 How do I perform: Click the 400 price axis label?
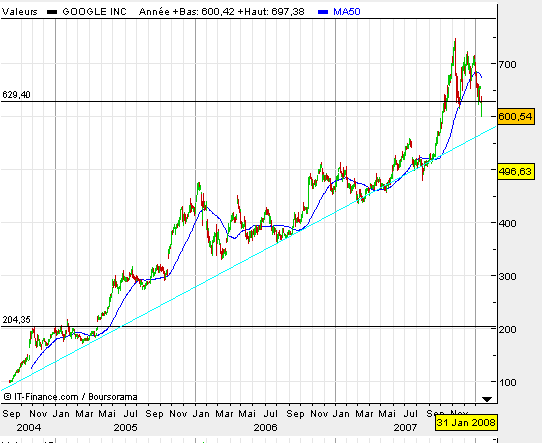pos(508,223)
